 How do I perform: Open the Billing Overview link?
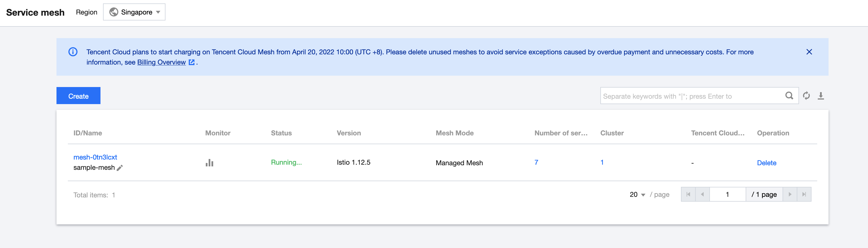click(162, 62)
